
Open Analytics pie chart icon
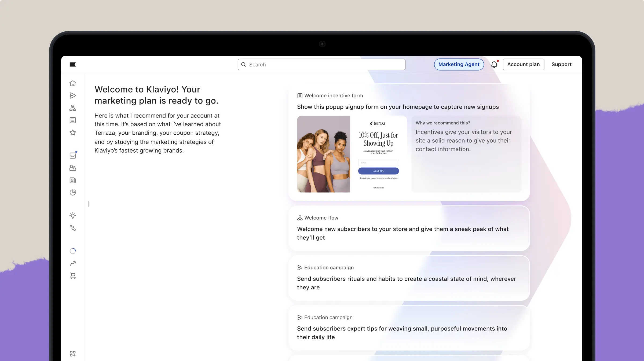73,192
